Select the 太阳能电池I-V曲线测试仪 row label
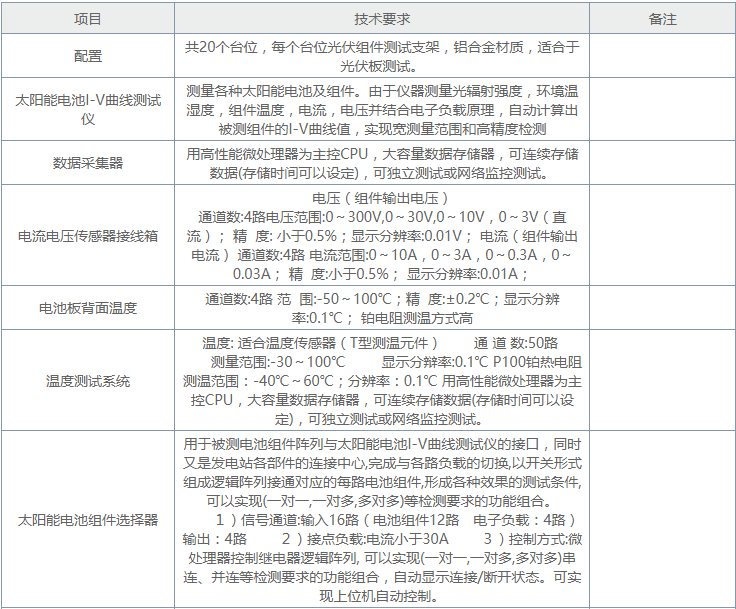 point(88,109)
